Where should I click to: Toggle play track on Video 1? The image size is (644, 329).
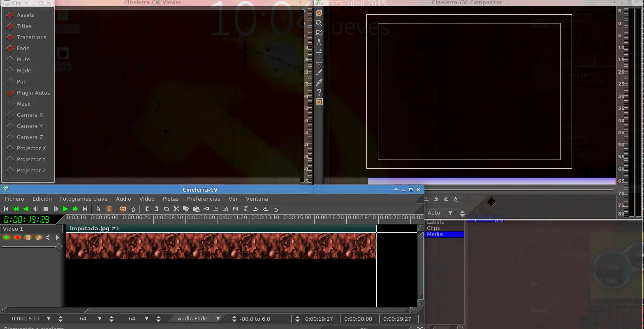tap(7, 237)
